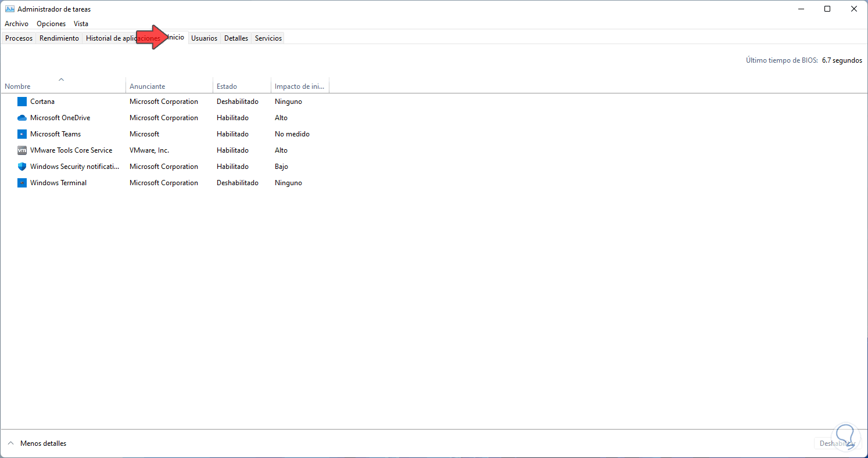Open the Archivo menu
Image resolution: width=868 pixels, height=458 pixels.
click(16, 24)
